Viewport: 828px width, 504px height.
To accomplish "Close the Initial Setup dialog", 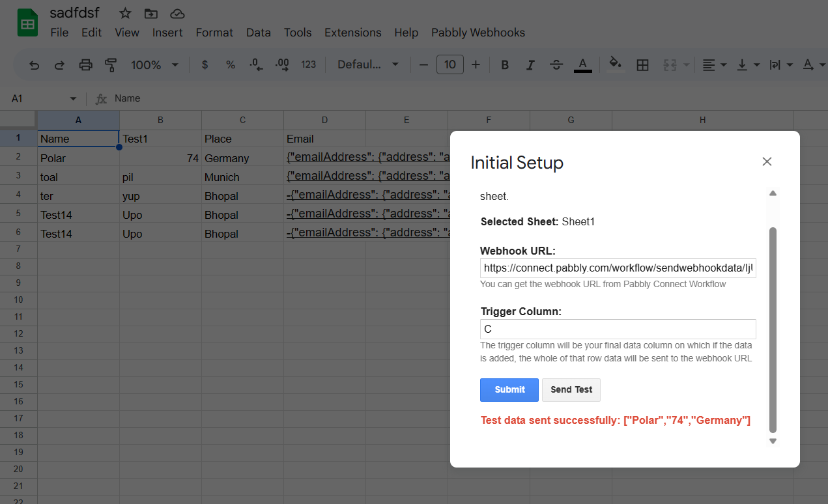I will click(767, 161).
